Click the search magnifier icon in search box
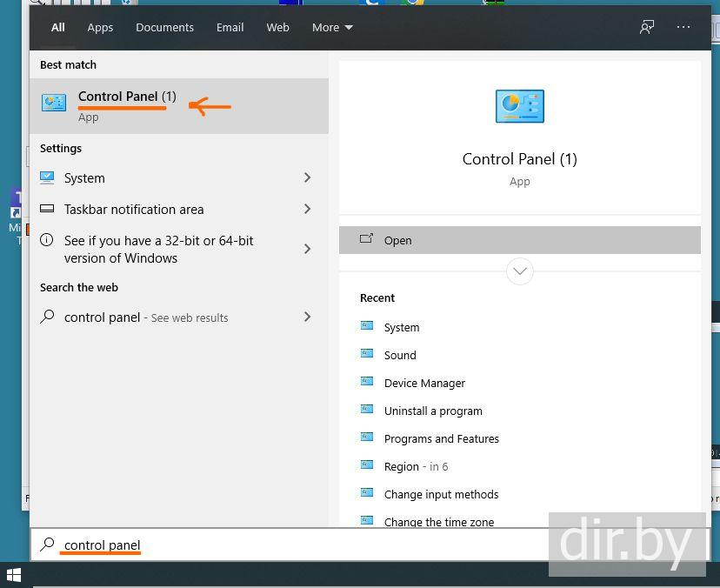The height and width of the screenshot is (588, 720). tap(47, 545)
